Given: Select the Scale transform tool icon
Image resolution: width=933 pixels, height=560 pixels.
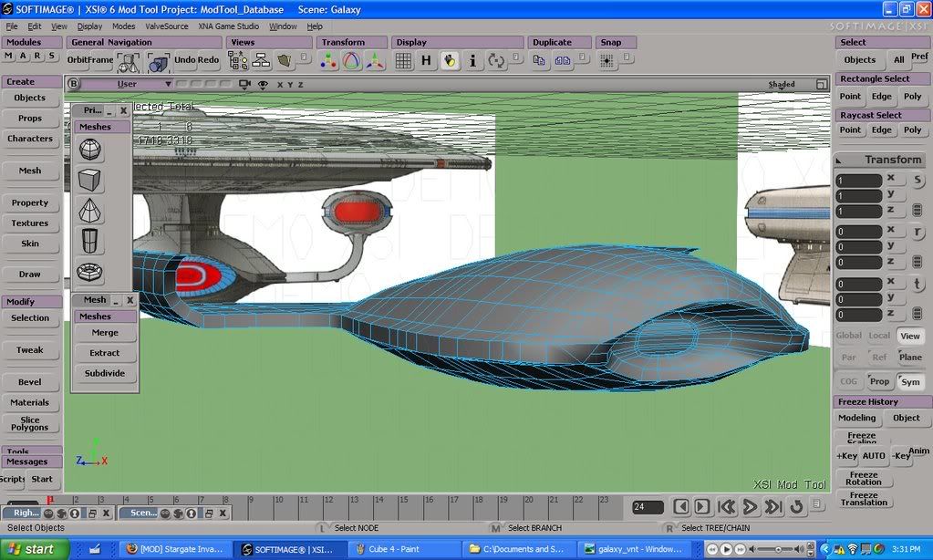Looking at the screenshot, I should tap(375, 61).
